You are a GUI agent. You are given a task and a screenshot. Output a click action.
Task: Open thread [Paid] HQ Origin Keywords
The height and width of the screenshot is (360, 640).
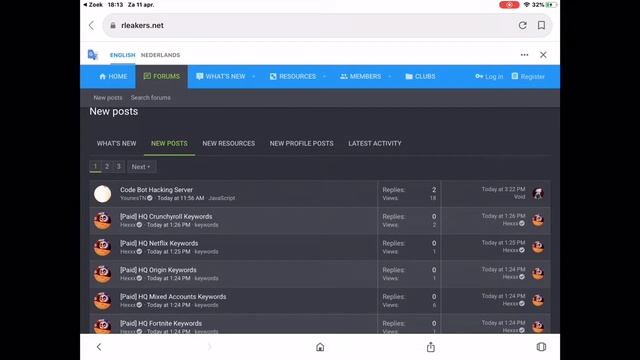click(x=158, y=270)
